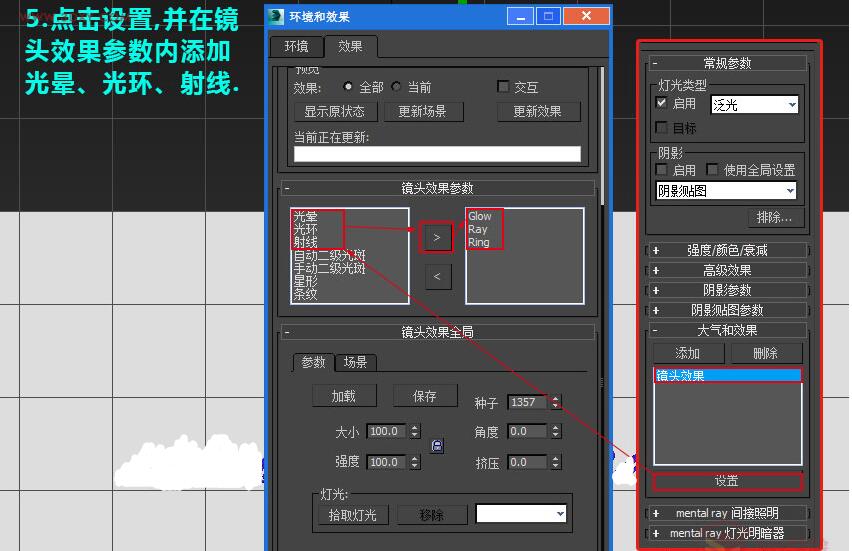
Task: Collapse the 常规参数 rollout
Action: coord(728,63)
